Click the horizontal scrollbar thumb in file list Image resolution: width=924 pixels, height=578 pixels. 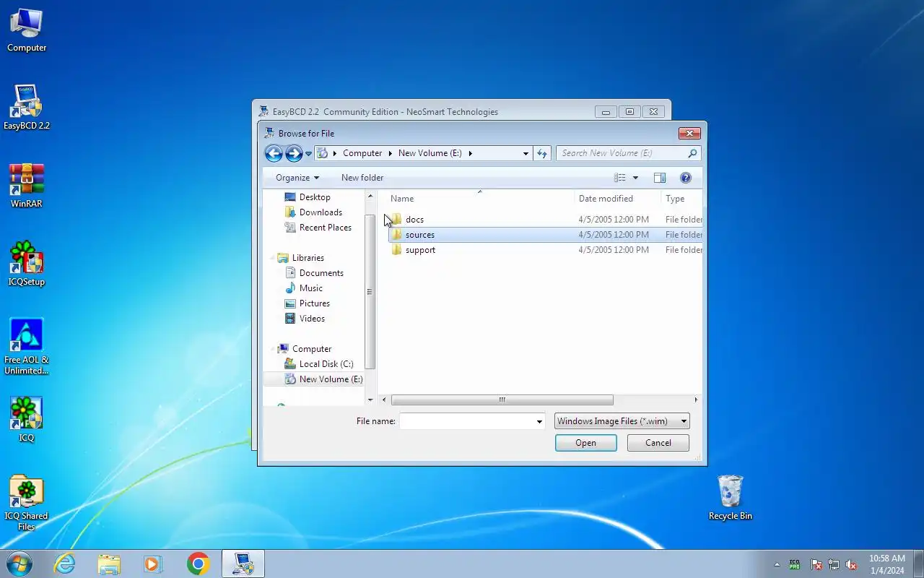[502, 400]
